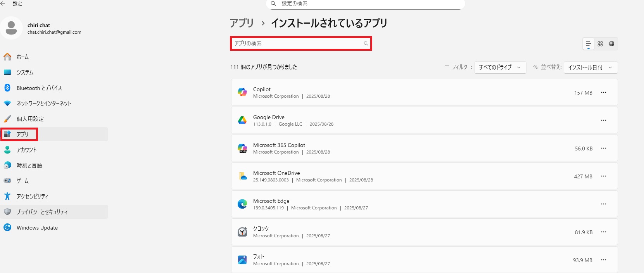The width and height of the screenshot is (644, 273).
Task: Open ネットワークとインターネット settings
Action: pyautogui.click(x=54, y=103)
